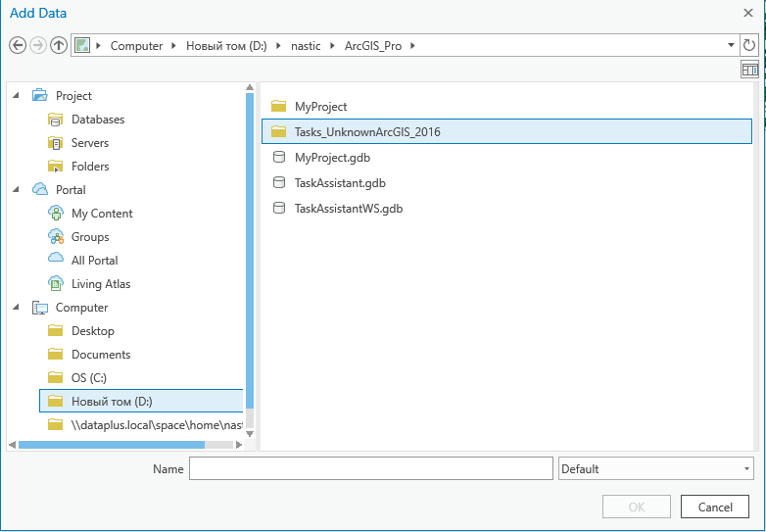Collapse the Computer tree node

tap(16, 307)
